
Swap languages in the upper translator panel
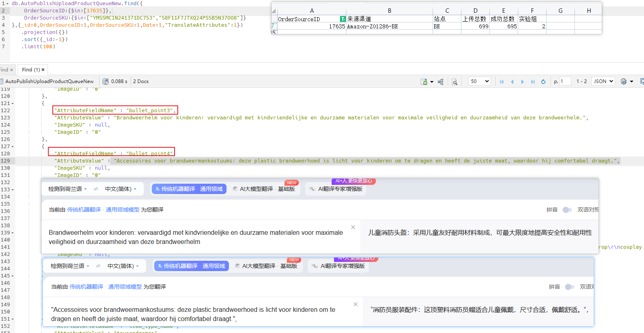click(x=96, y=189)
